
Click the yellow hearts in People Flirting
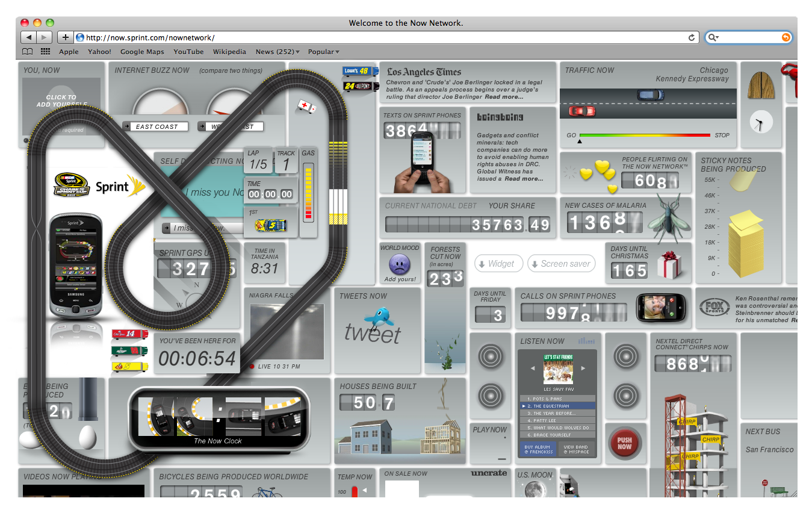pos(599,175)
